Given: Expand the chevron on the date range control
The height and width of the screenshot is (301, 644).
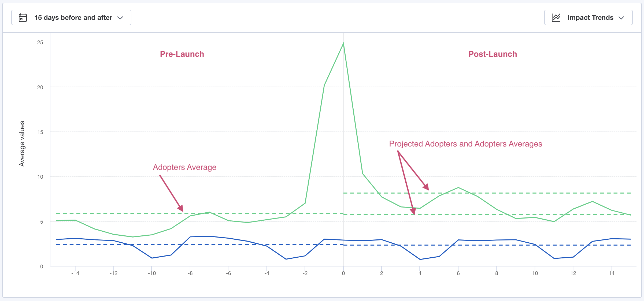Looking at the screenshot, I should tap(121, 18).
